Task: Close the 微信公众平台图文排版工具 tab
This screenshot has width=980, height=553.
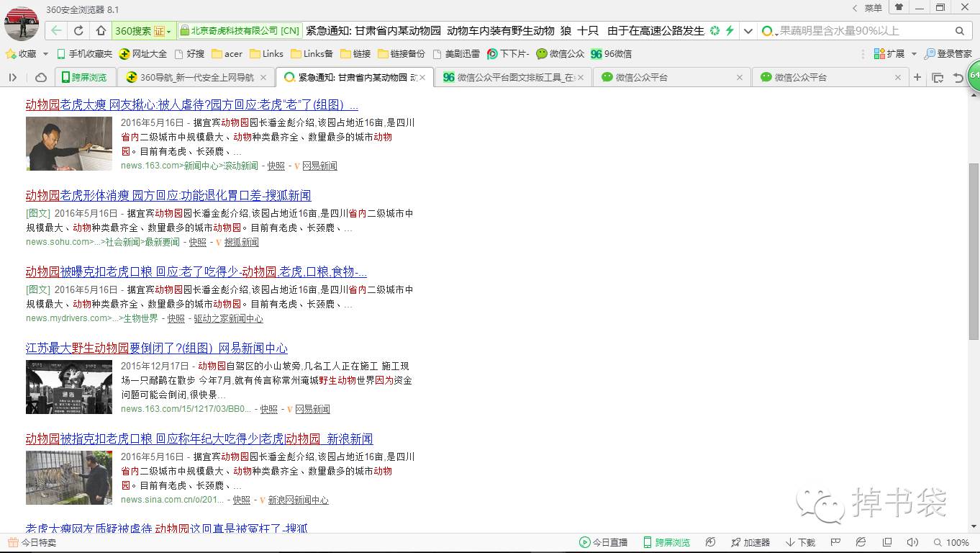Action: tap(581, 77)
